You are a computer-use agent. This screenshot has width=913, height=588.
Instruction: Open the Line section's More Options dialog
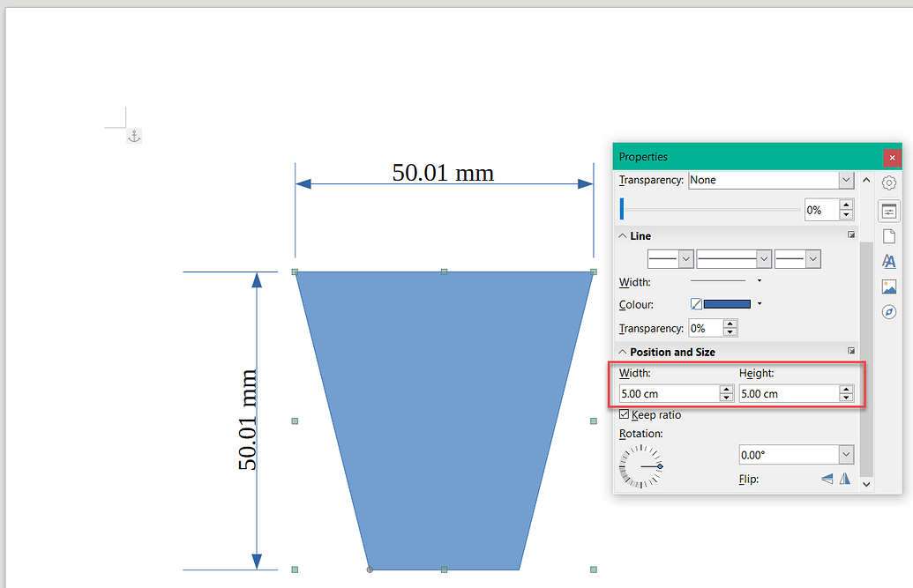[850, 234]
